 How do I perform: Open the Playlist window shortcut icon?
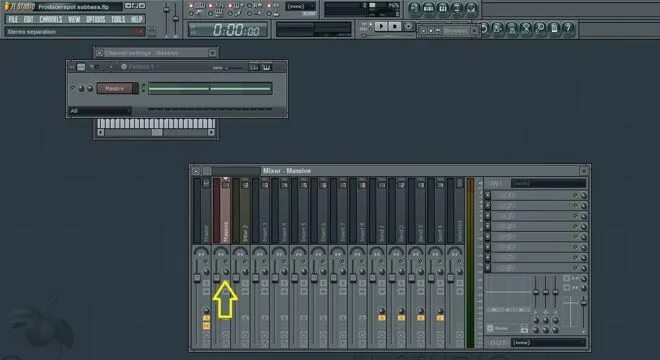pos(414,8)
